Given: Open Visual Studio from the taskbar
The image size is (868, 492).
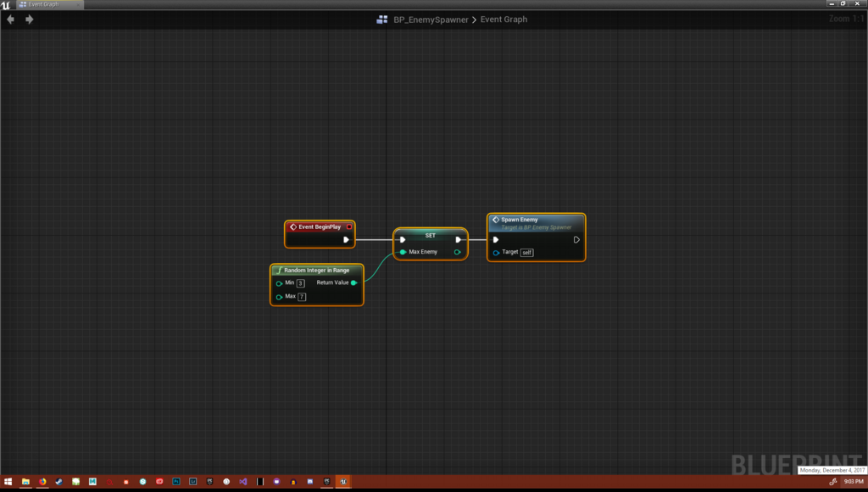Looking at the screenshot, I should point(243,482).
